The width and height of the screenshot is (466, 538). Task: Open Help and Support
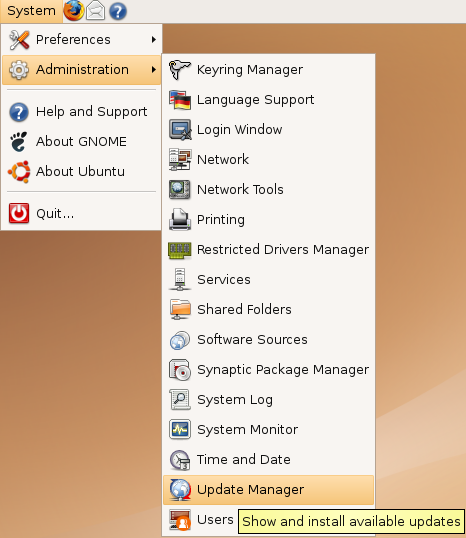coord(81,112)
